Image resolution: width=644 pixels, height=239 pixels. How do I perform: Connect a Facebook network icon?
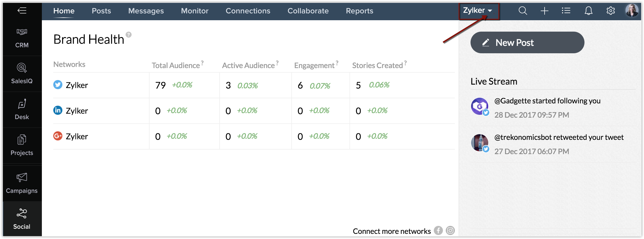tap(438, 230)
